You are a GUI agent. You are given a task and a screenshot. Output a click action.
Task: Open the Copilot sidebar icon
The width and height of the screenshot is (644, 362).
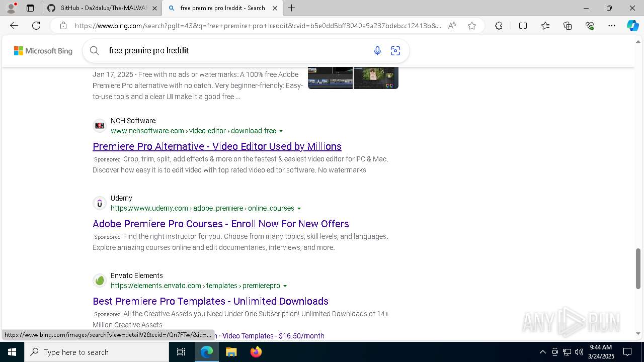pyautogui.click(x=632, y=26)
